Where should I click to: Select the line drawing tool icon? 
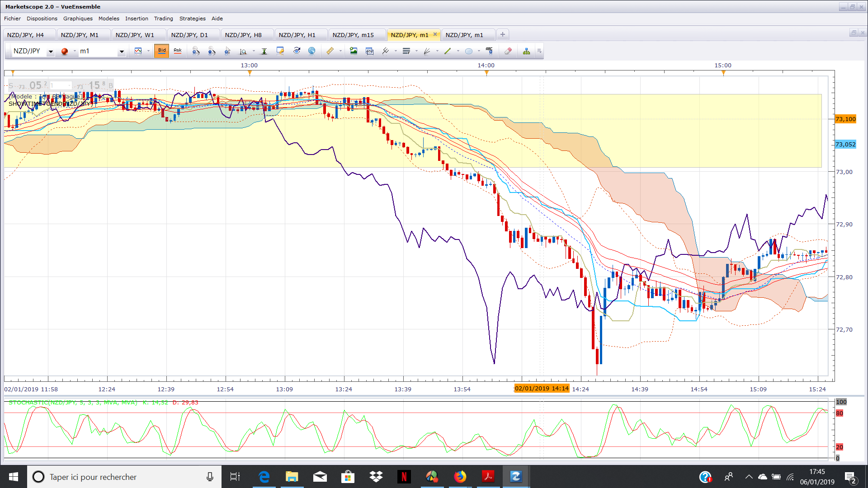(x=385, y=51)
